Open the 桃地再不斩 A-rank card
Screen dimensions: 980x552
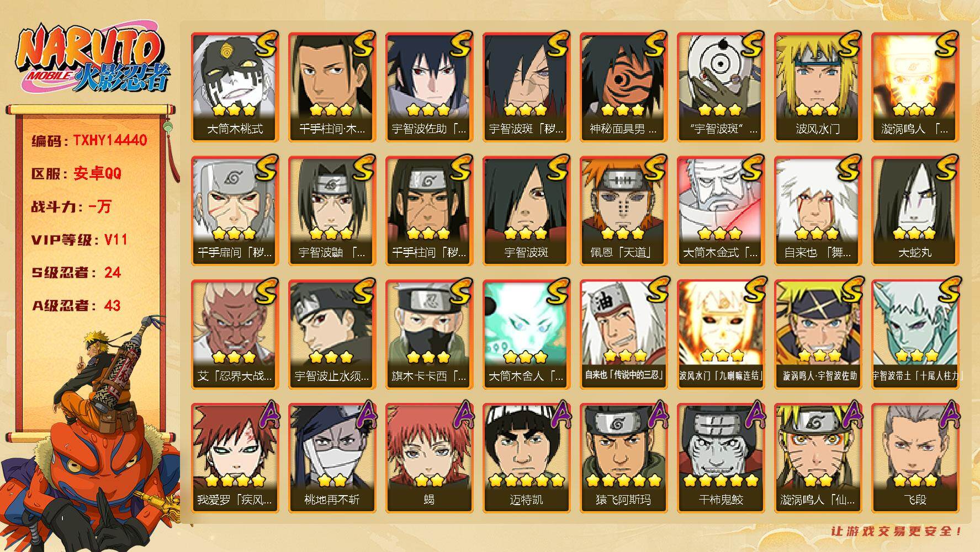coord(332,458)
